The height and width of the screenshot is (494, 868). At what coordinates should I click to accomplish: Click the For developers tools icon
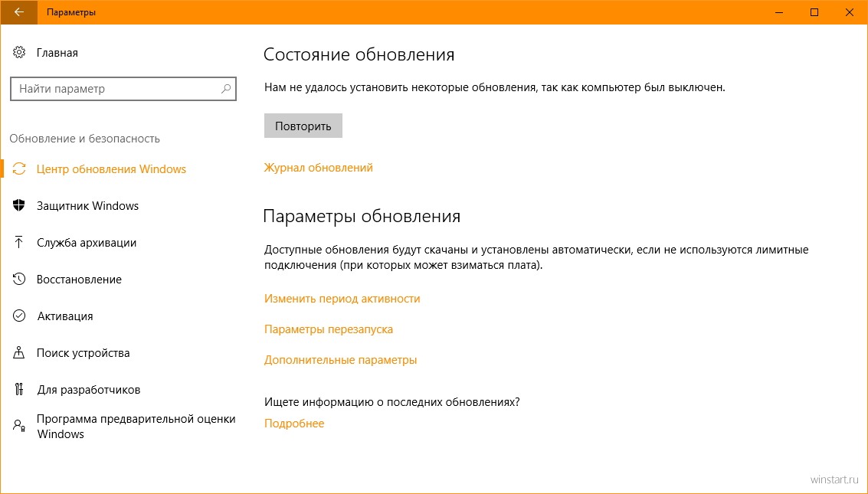point(19,389)
